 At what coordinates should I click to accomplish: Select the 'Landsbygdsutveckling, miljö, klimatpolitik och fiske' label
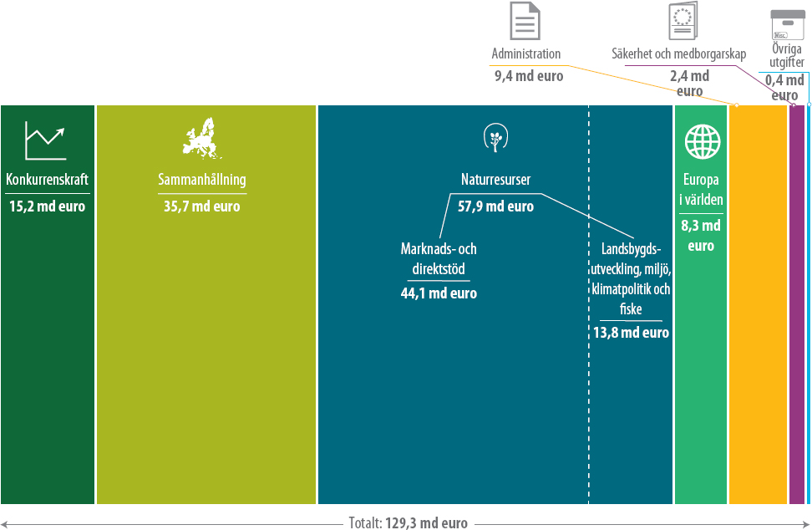click(631, 278)
